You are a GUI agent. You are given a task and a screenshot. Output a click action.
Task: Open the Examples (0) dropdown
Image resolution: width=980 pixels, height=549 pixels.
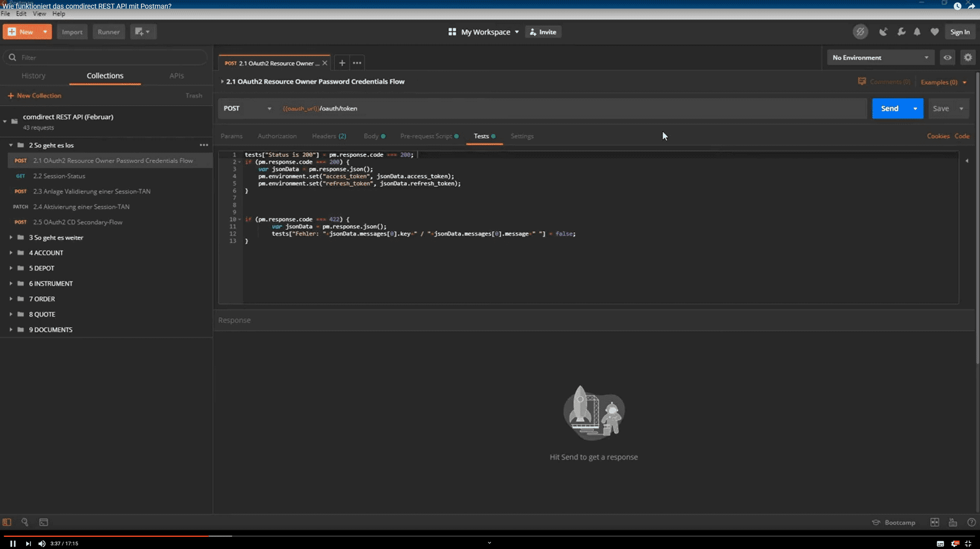(943, 82)
